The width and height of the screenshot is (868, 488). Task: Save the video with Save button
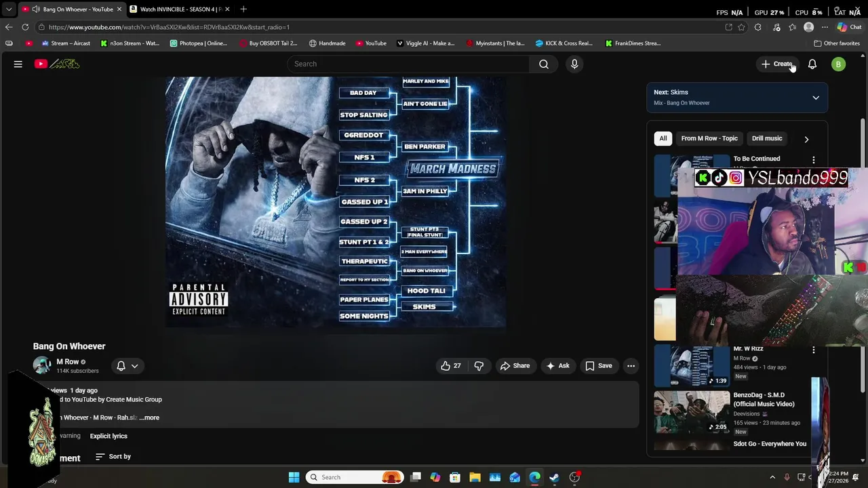[x=599, y=366]
